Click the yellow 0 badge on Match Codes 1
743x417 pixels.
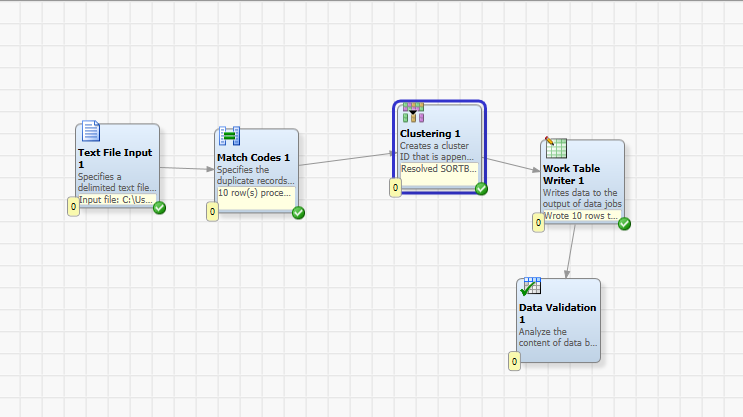click(212, 212)
